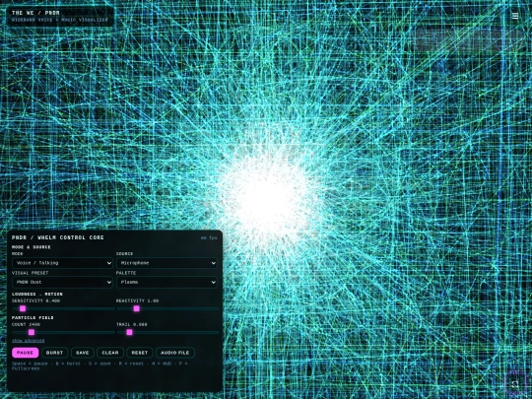Click the Trail slider
This screenshot has height=399, width=532.
167,332
